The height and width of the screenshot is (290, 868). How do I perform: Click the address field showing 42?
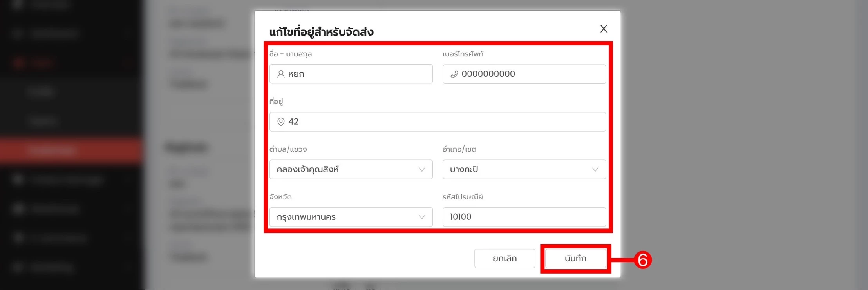[x=438, y=122]
